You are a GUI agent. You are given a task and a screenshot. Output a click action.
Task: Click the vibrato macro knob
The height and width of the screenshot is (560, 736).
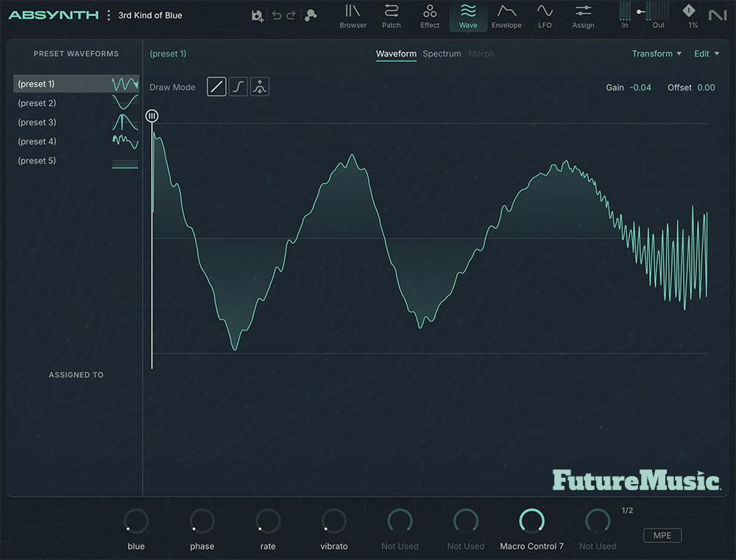pos(333,521)
